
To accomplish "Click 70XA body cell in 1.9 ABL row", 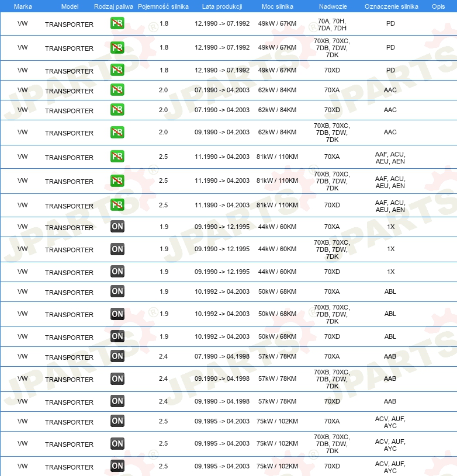I will pos(332,291).
